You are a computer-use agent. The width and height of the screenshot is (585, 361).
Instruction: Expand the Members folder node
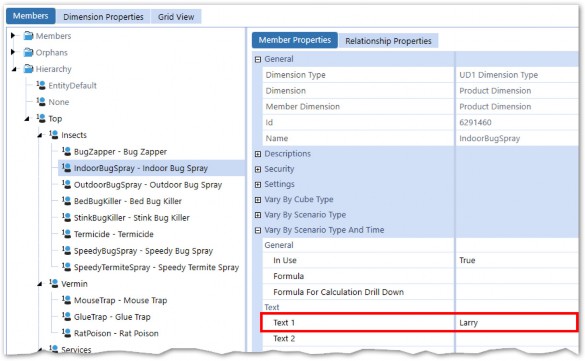click(13, 35)
